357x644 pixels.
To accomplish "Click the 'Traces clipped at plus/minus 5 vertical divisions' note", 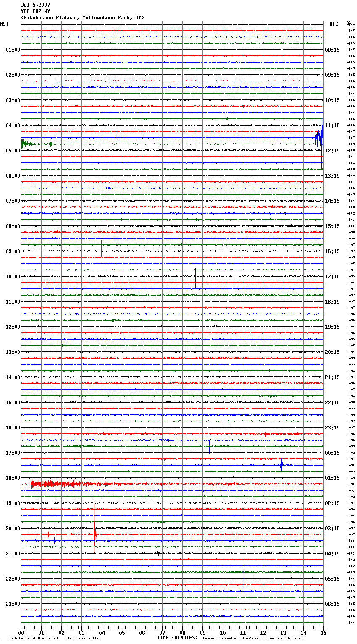I will [x=254, y=638].
